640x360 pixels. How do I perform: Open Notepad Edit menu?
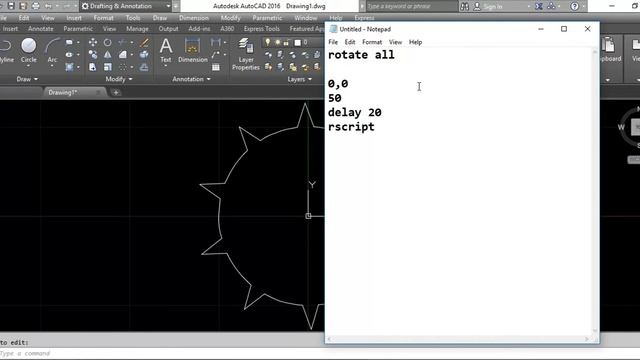click(350, 42)
